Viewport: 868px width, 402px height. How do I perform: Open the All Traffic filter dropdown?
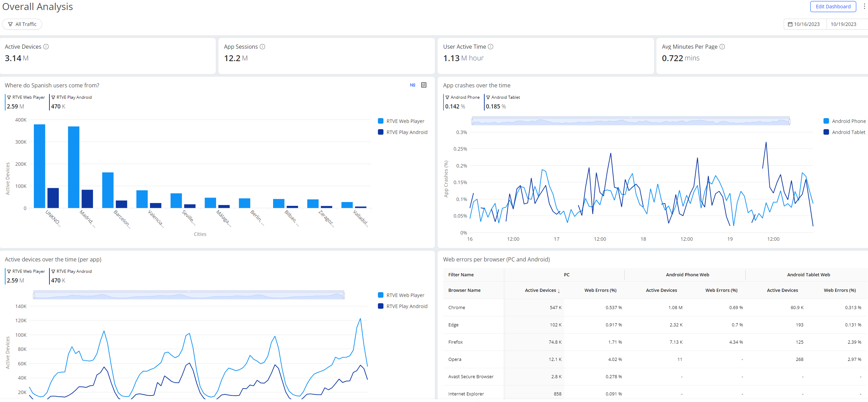pos(22,24)
